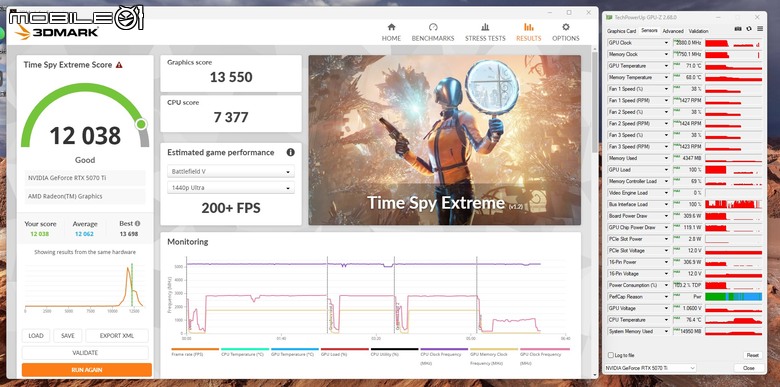The image size is (780, 387).
Task: Click the GPU-Z refresh icon
Action: click(x=749, y=29)
